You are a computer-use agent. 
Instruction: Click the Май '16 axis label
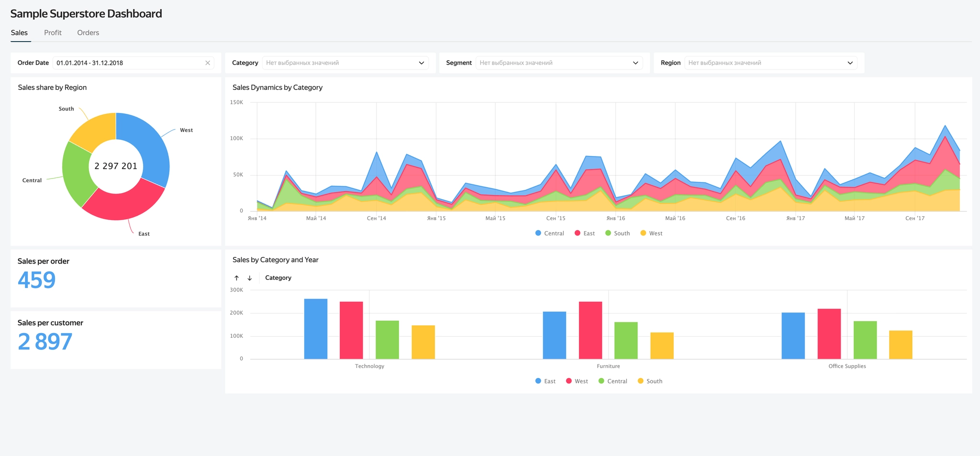tap(675, 218)
